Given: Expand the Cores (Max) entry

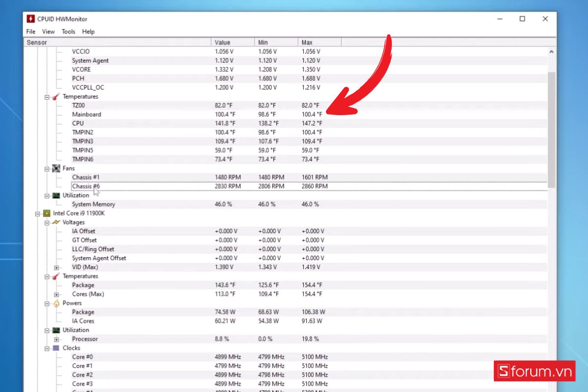Looking at the screenshot, I should coord(56,294).
